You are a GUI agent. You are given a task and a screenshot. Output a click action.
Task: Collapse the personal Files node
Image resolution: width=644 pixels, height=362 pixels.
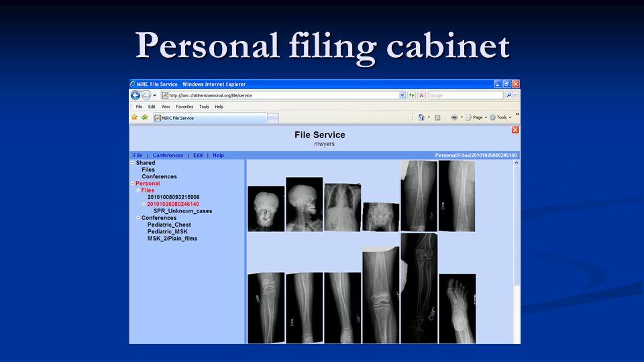(138, 190)
